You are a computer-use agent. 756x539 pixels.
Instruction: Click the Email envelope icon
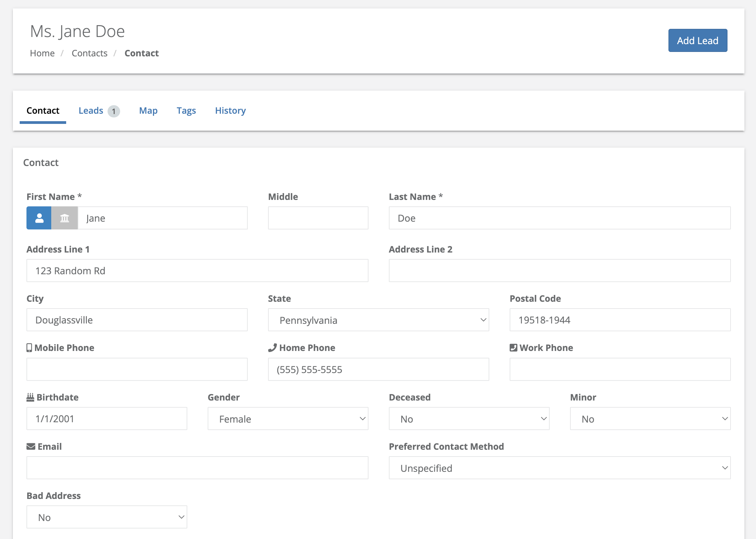[31, 446]
